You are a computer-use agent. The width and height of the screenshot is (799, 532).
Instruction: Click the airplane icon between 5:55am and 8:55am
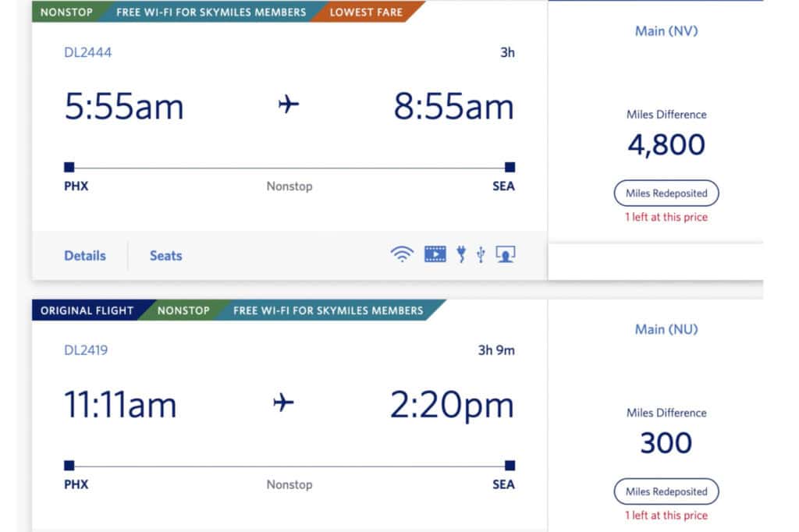point(289,104)
